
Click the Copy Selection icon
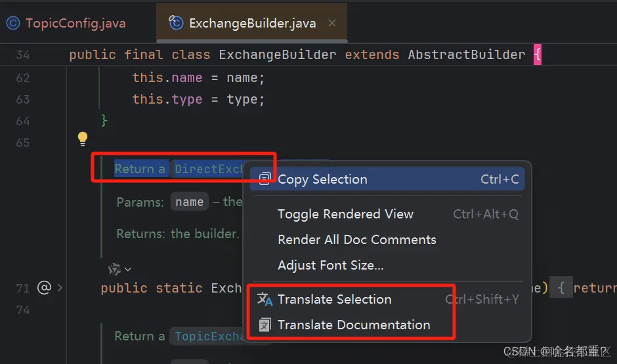[265, 179]
